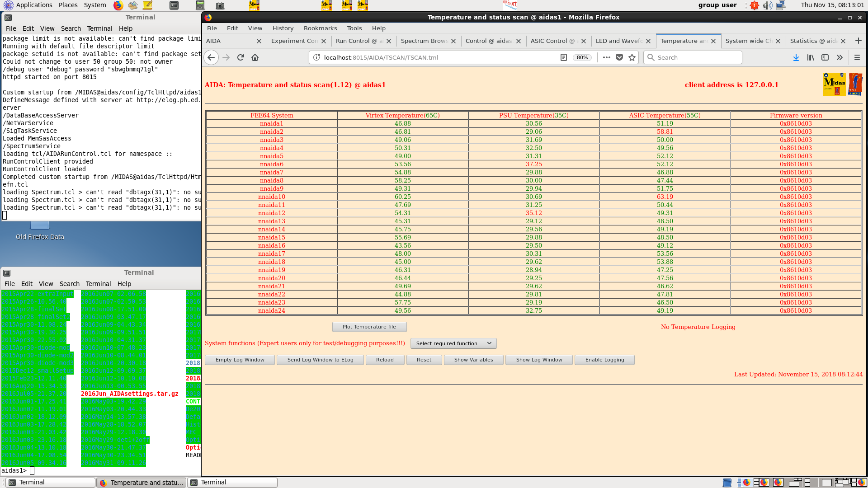
Task: Go back with the browser arrow
Action: 211,57
